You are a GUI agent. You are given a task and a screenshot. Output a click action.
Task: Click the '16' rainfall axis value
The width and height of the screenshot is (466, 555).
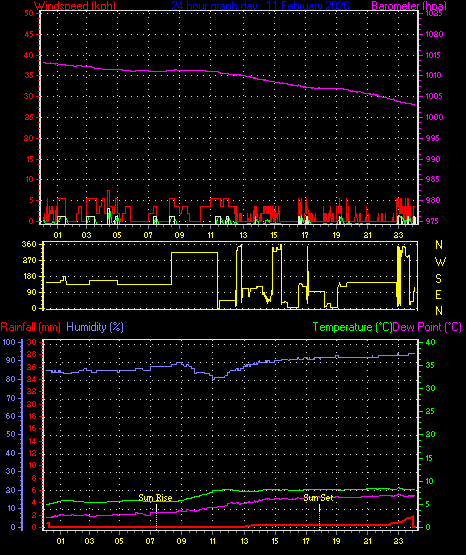32,428
